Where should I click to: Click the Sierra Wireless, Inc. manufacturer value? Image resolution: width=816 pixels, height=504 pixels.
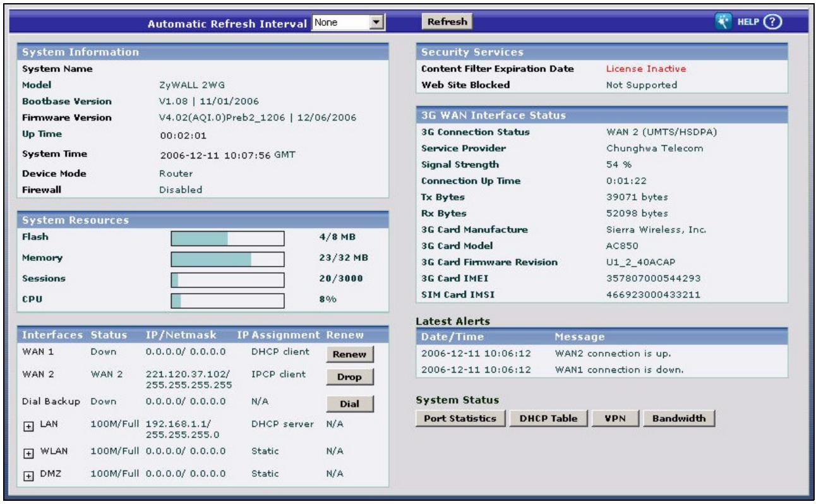656,229
